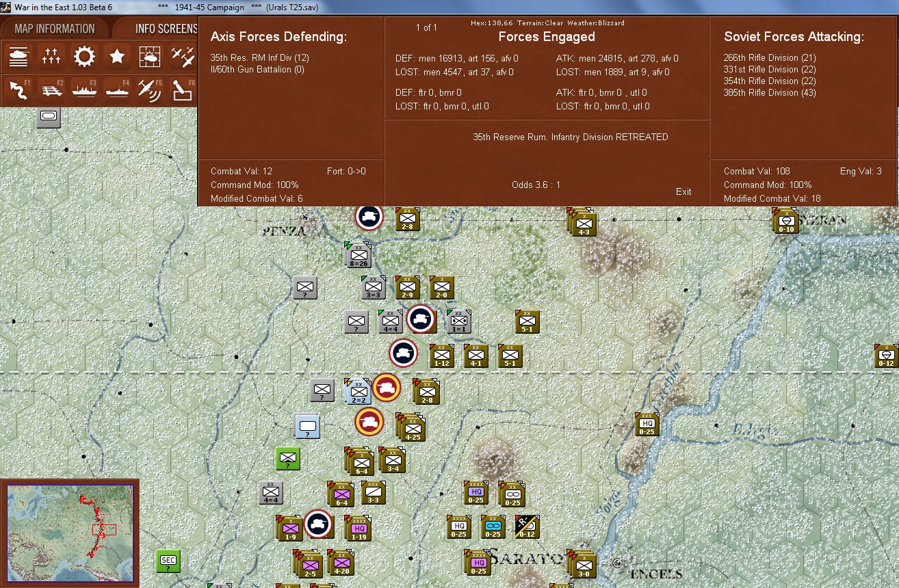Click the red battle marker left of 4-25
The height and width of the screenshot is (588, 899).
[x=369, y=421]
